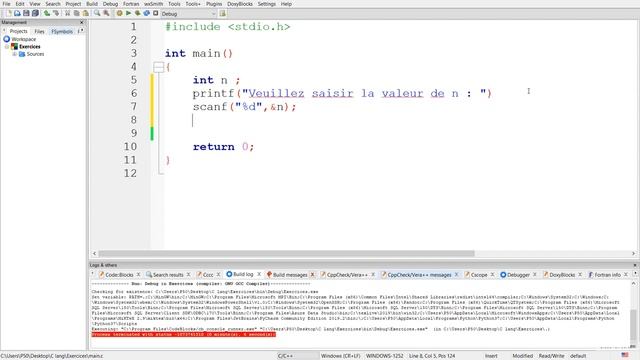This screenshot has height=360, width=640.
Task: Save all files toolbar icon
Action: (36, 13)
